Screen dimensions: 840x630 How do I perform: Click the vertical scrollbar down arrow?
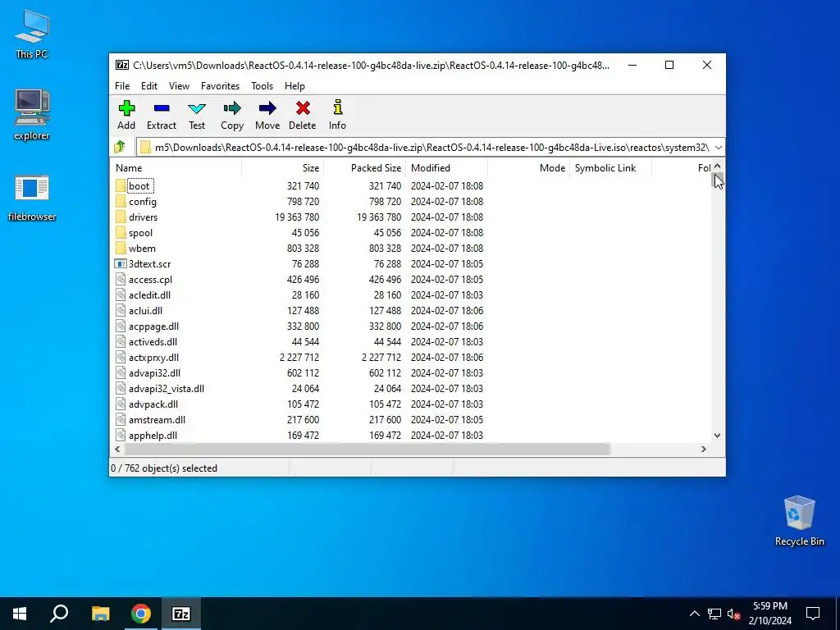pos(717,436)
